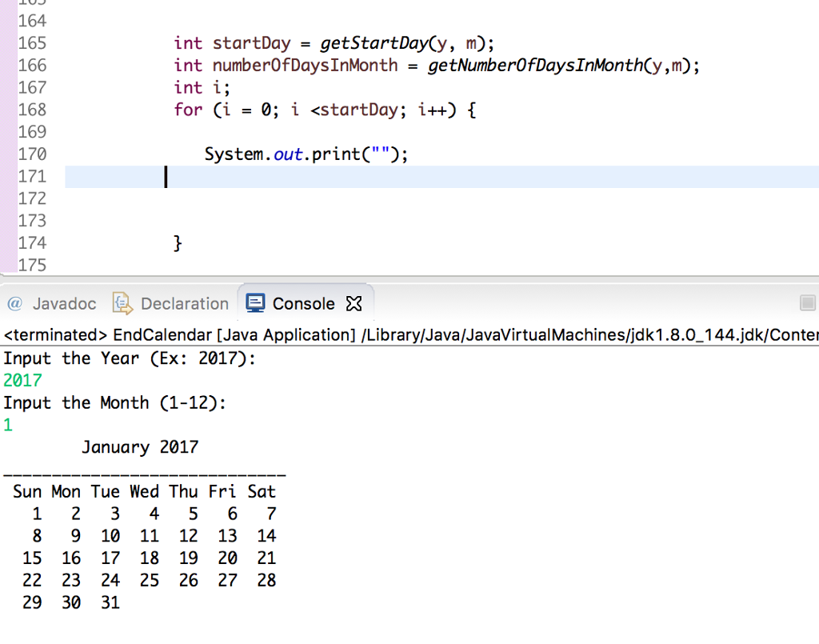Open the Declaration tab
Image resolution: width=819 pixels, height=644 pixels.
171,303
